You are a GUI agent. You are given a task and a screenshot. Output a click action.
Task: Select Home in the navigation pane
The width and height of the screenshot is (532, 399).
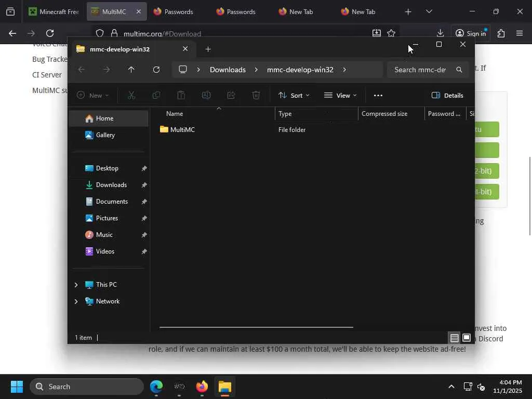pos(109,118)
